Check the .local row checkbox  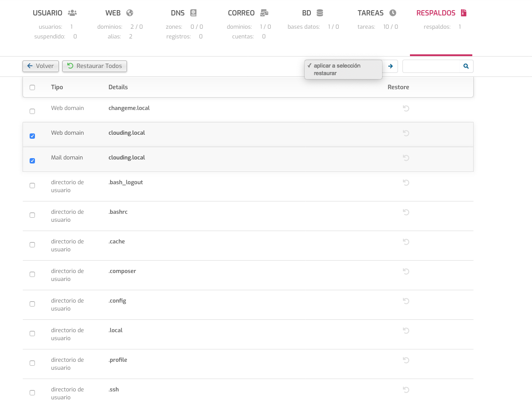(x=32, y=334)
